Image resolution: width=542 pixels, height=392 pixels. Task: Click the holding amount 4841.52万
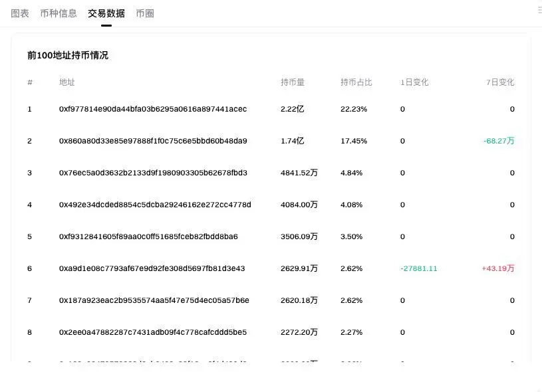pos(299,173)
